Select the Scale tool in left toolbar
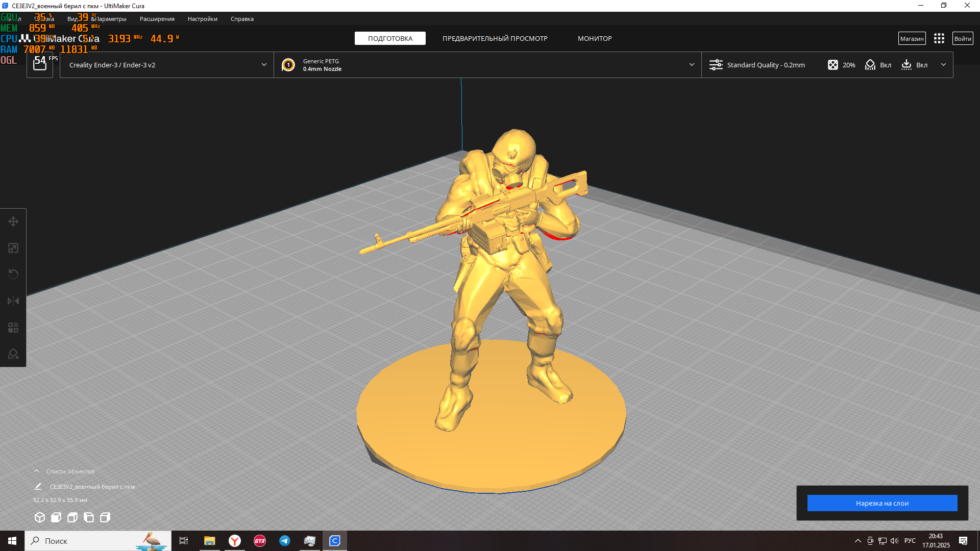 pyautogui.click(x=13, y=248)
